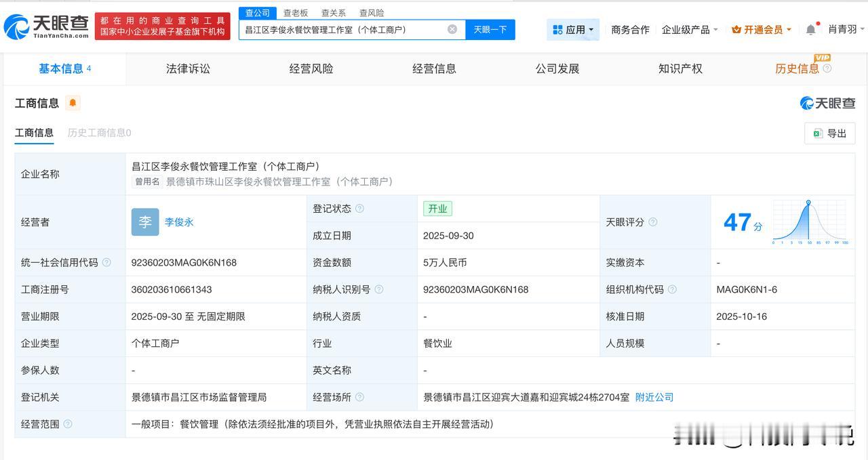Click the orange alert bell beside 工商信息
This screenshot has width=868, height=460.
[x=73, y=103]
